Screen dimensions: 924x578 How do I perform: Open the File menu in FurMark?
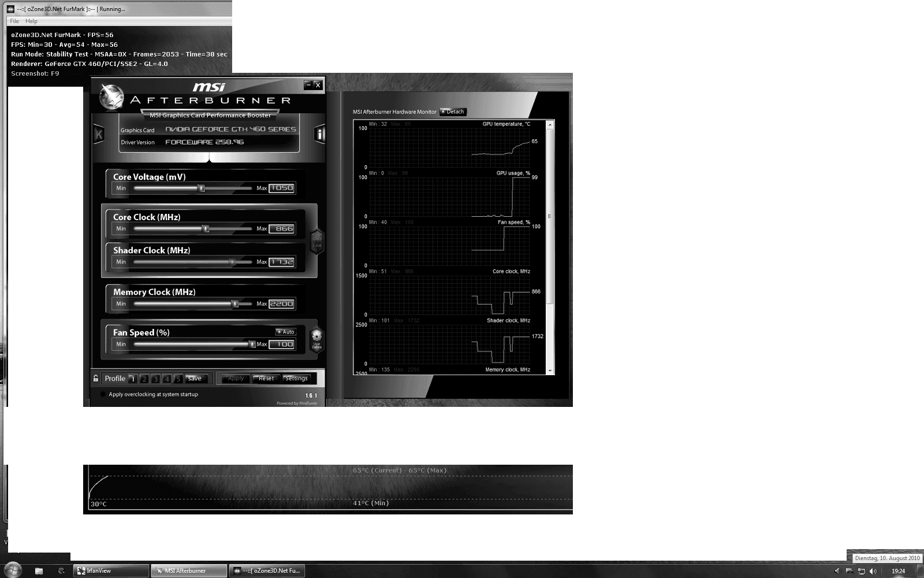[x=14, y=21]
